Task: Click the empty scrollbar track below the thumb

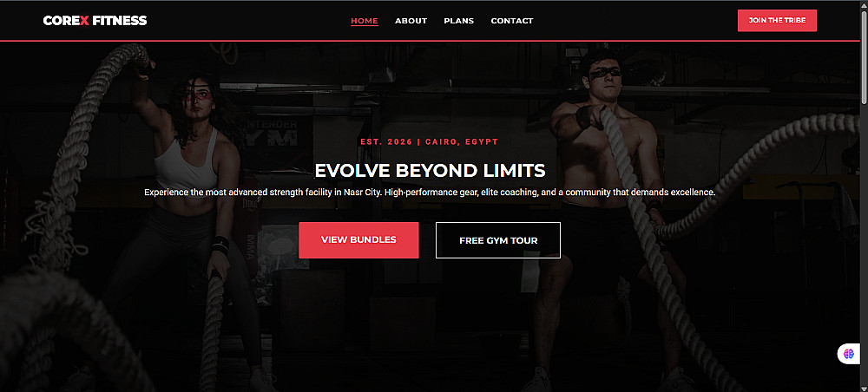Action: 865,244
